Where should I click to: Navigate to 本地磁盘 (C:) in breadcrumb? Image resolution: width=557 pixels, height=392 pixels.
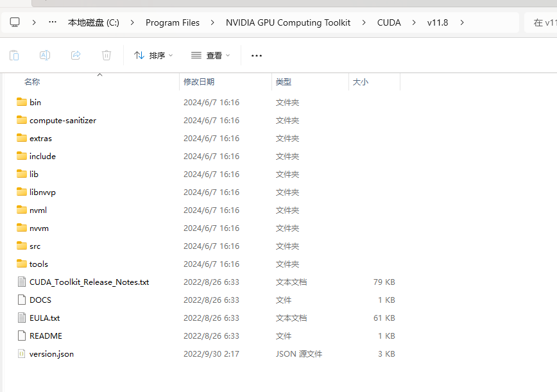(94, 22)
